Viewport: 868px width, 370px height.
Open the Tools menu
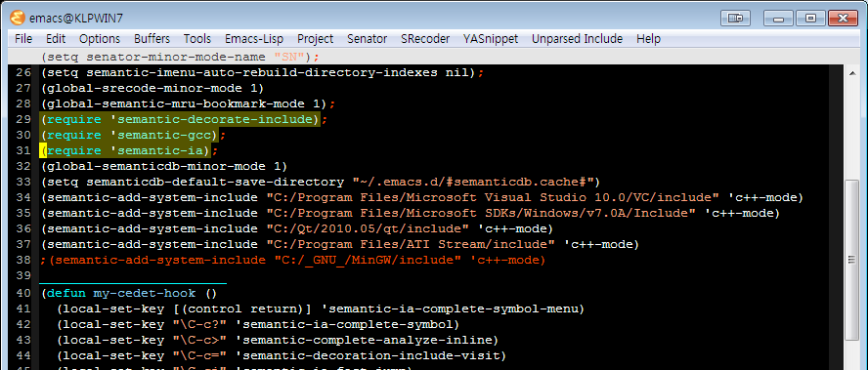click(x=197, y=39)
